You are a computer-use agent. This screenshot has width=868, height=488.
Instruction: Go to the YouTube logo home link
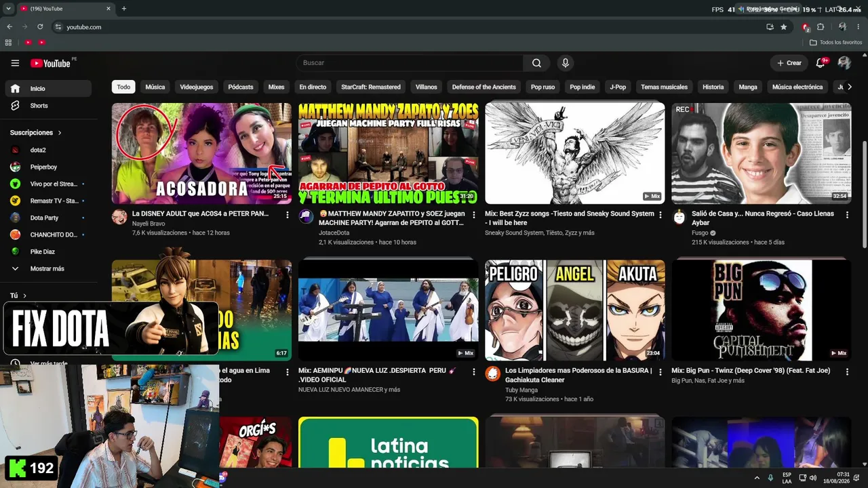pyautogui.click(x=51, y=63)
